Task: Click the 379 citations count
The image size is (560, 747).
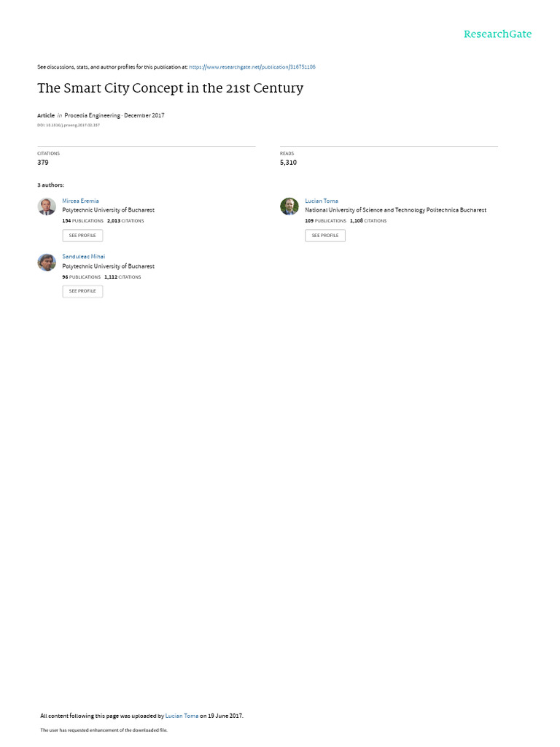Action: point(43,163)
